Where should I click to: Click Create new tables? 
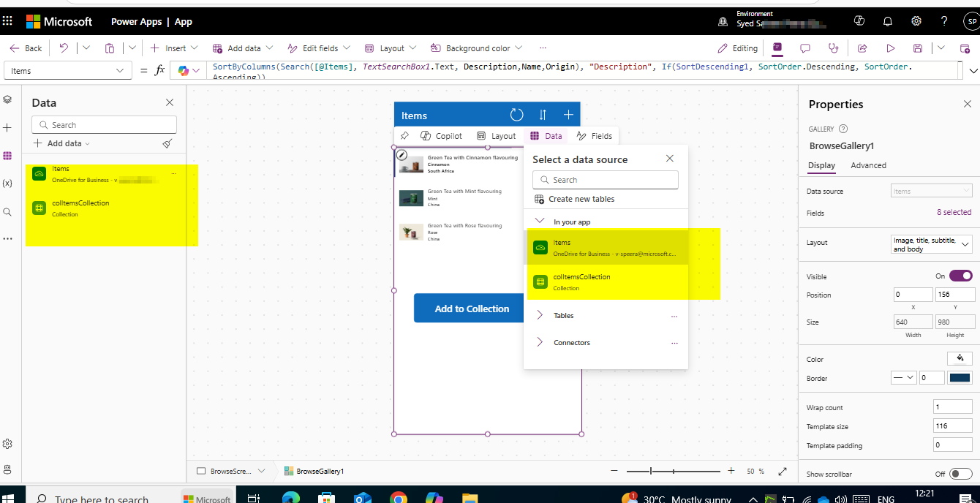click(x=574, y=199)
